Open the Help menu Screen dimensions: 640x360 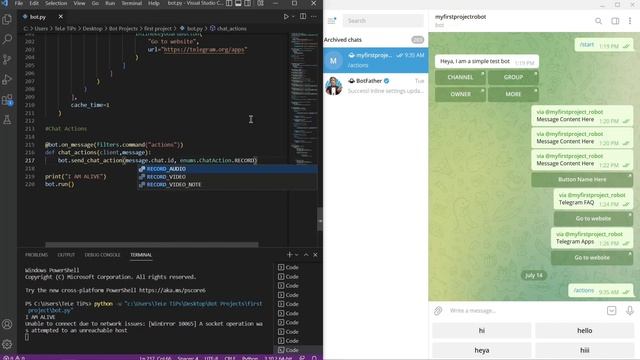(x=153, y=3)
